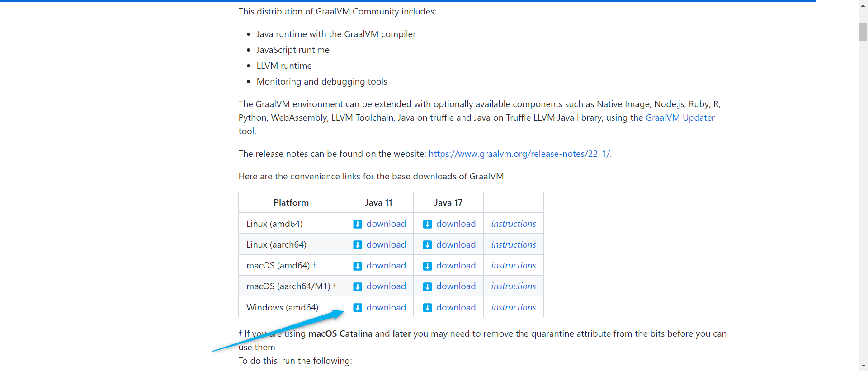Click the Java 11 download icon for Linux (amd64)
This screenshot has width=868, height=371.
[x=358, y=224]
